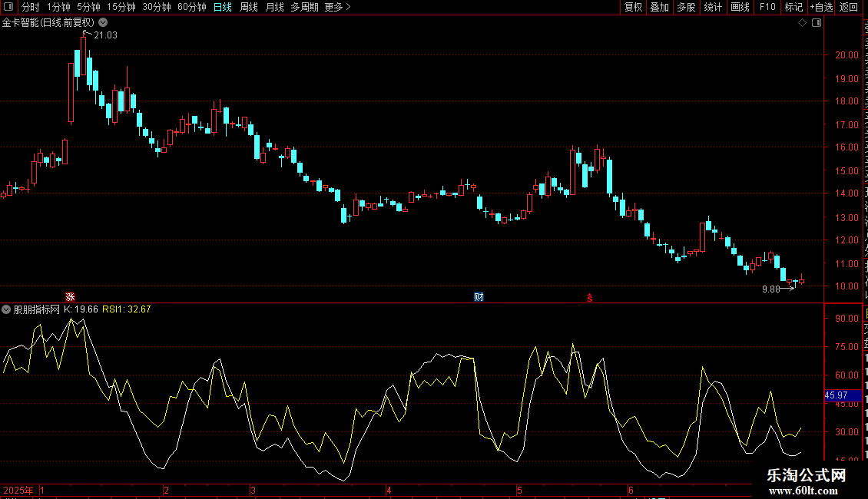Image resolution: width=868 pixels, height=499 pixels.
Task: Click the 金卡智能(日线,前复权) title
Action: tap(48, 22)
